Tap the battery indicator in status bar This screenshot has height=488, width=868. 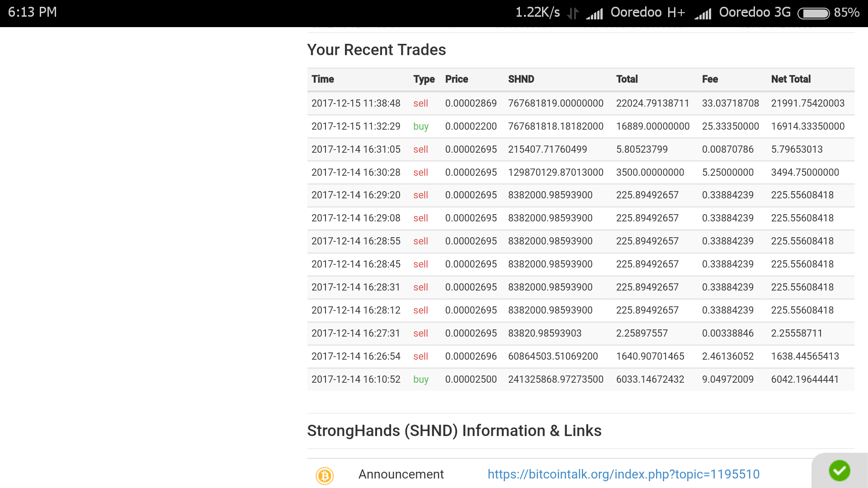[813, 13]
